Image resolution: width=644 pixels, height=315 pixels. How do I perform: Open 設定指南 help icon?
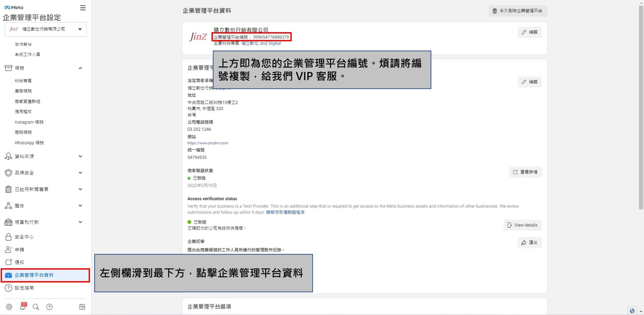coord(8,288)
